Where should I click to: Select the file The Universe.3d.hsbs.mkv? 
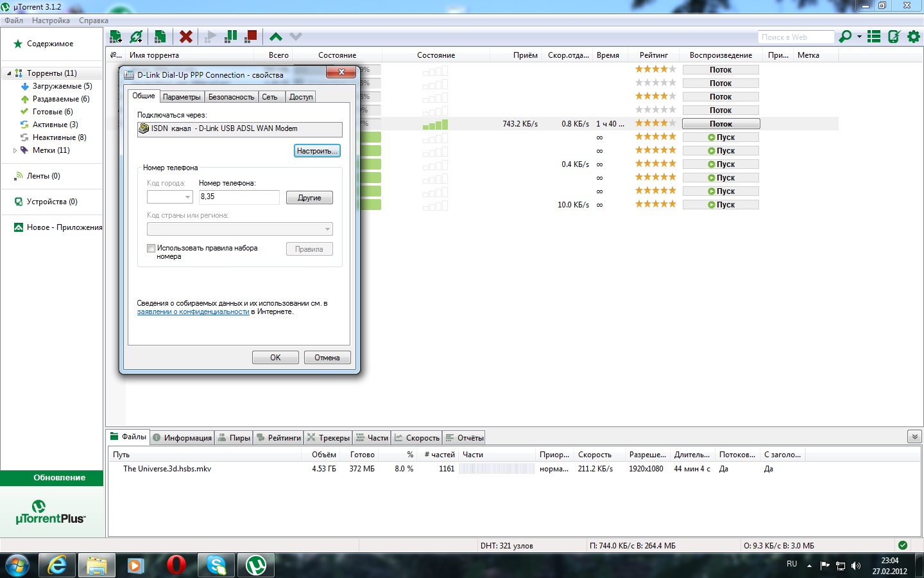pos(167,469)
